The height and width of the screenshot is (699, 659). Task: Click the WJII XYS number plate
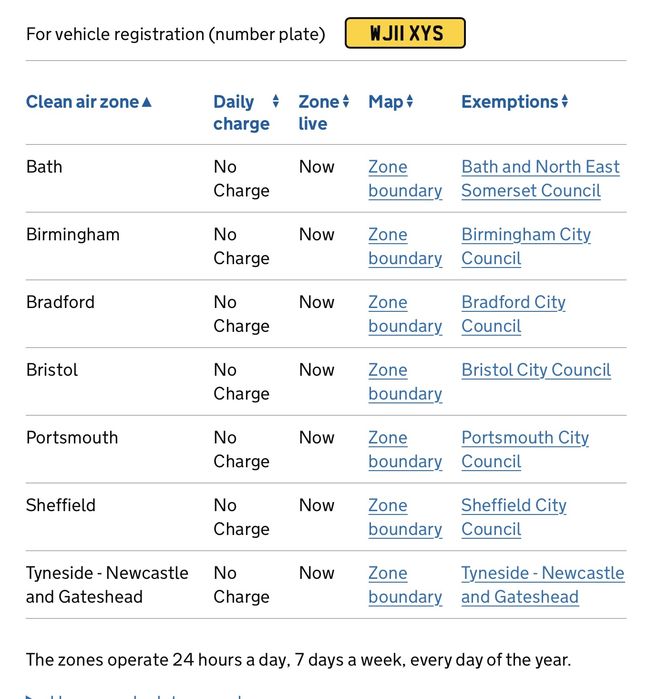coord(405,33)
